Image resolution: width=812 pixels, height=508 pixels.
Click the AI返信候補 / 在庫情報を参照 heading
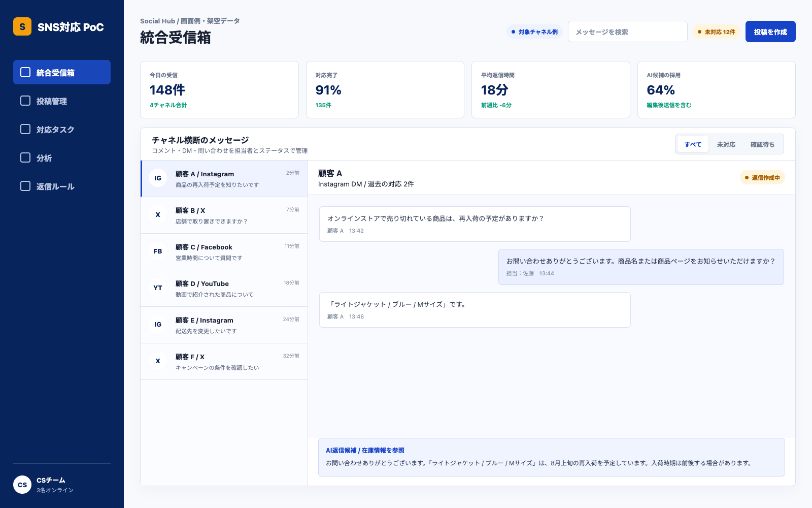click(x=365, y=450)
